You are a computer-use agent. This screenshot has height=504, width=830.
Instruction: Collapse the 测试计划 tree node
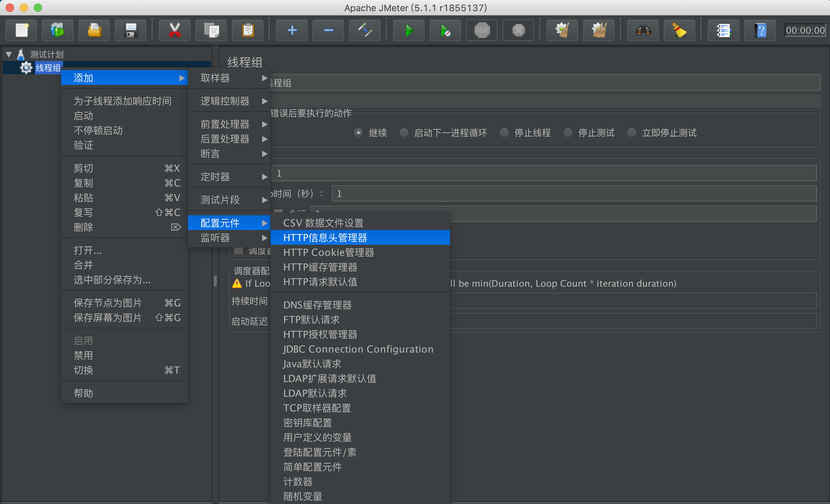coord(9,54)
